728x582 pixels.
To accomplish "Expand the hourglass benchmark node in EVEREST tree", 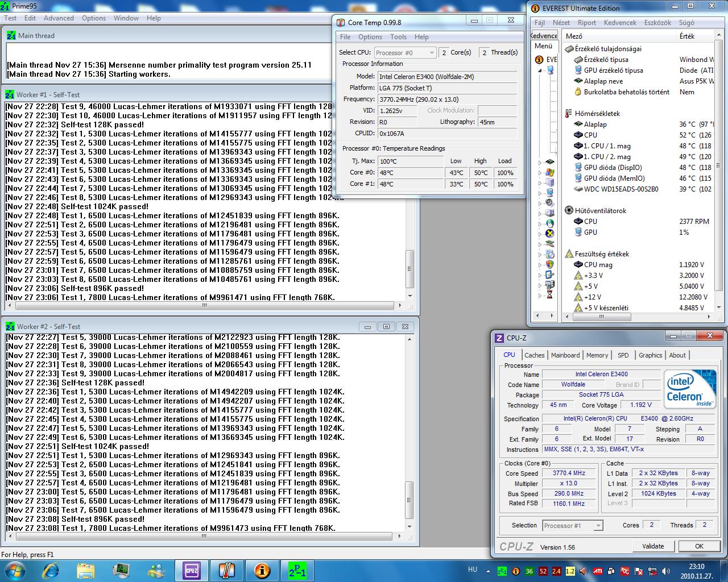I will (540, 294).
